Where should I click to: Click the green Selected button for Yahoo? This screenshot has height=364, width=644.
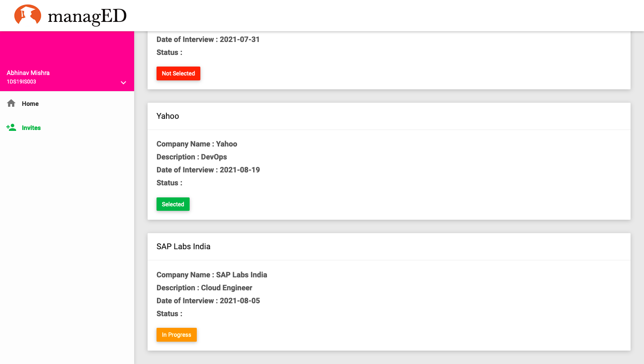[x=173, y=204]
